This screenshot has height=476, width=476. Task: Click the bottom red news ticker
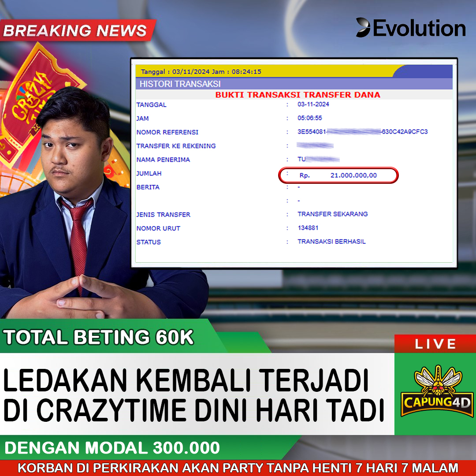pyautogui.click(x=238, y=468)
